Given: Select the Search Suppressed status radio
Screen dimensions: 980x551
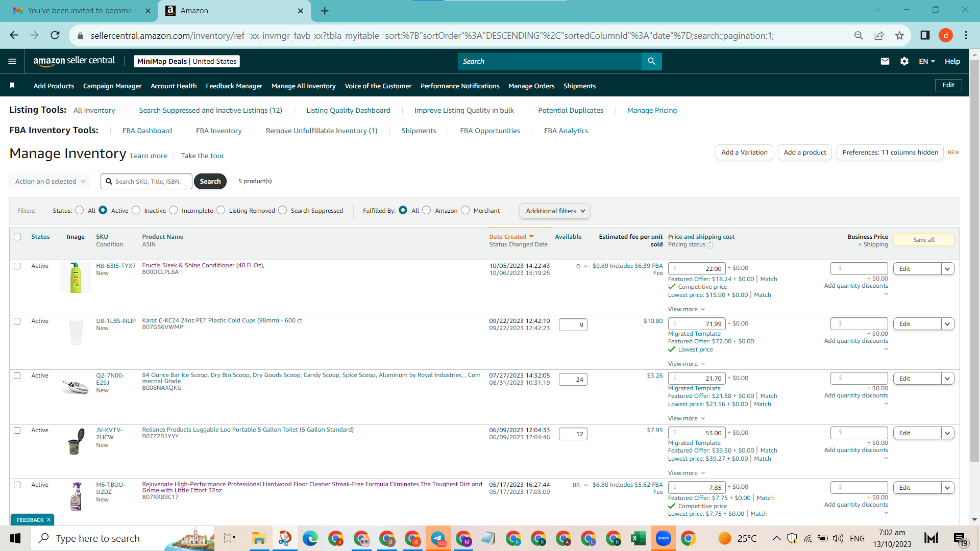Looking at the screenshot, I should click(283, 210).
